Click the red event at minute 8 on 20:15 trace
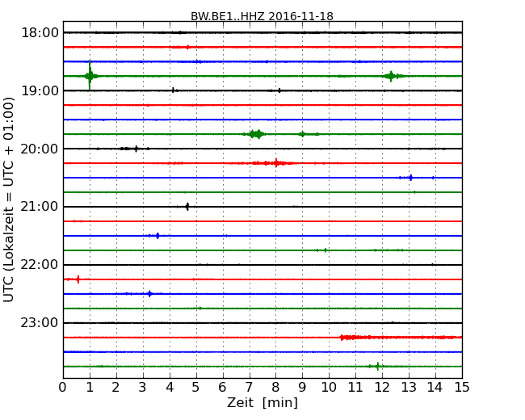525x420 pixels. coord(276,163)
